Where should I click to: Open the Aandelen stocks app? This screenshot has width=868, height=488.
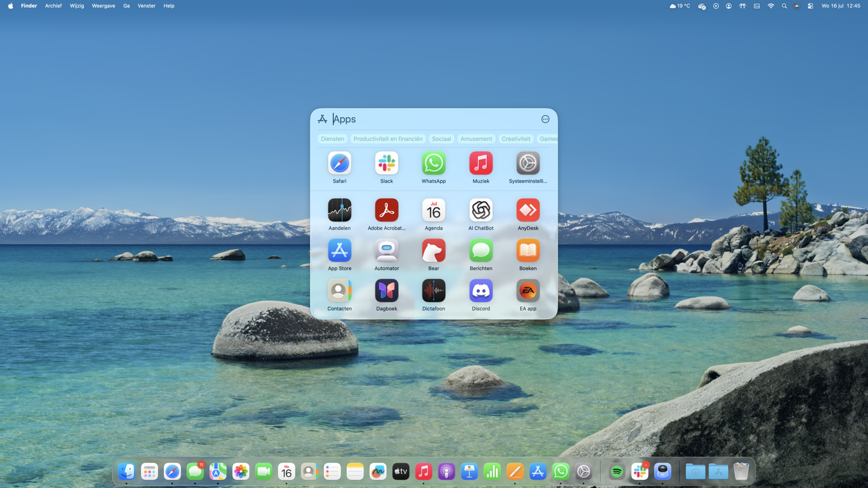click(x=340, y=210)
